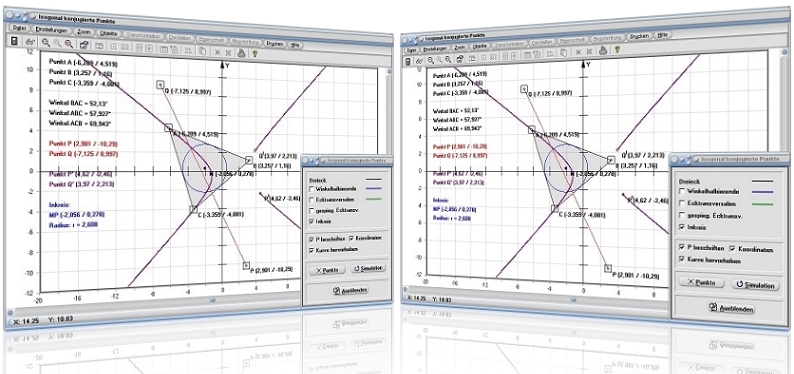
Task: Enable Winkelhalbierende checkbox in right control panel
Action: [682, 191]
